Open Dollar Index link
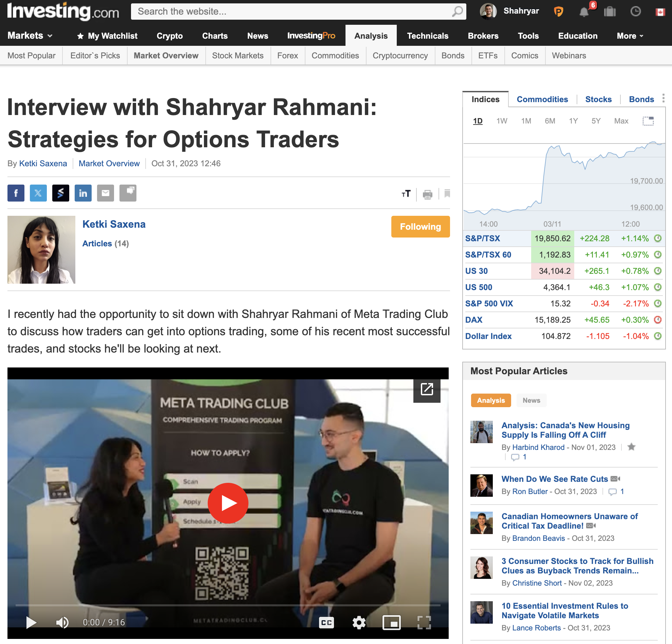The height and width of the screenshot is (644, 672). point(488,336)
